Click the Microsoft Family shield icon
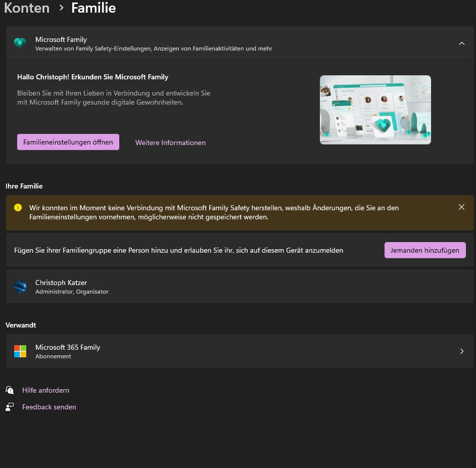The width and height of the screenshot is (476, 468). coord(20,43)
